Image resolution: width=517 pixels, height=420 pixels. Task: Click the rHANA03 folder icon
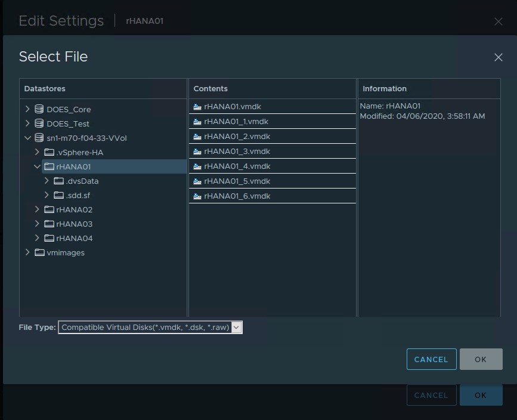(49, 224)
